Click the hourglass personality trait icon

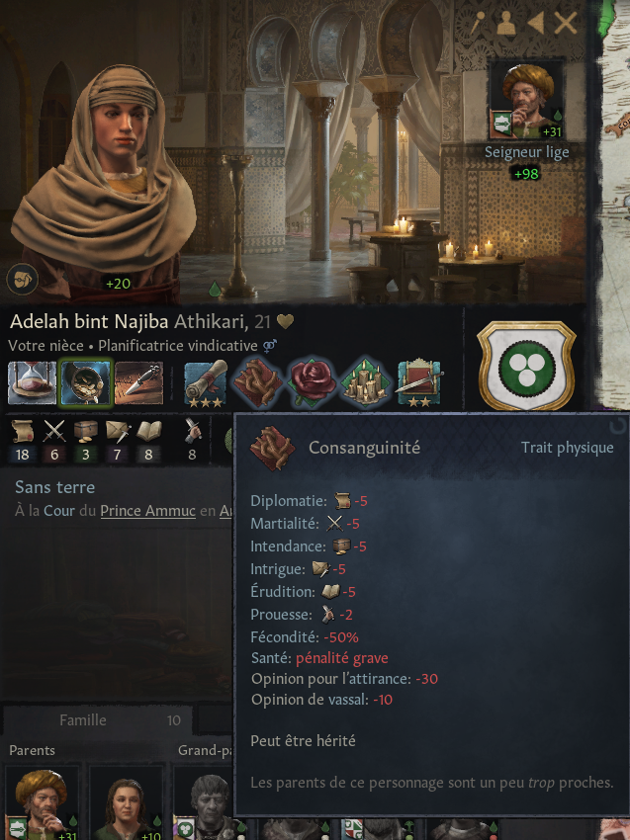pyautogui.click(x=32, y=383)
